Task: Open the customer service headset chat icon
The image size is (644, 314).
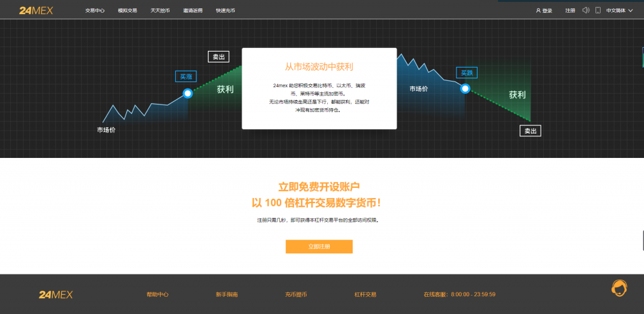Action: click(x=618, y=288)
